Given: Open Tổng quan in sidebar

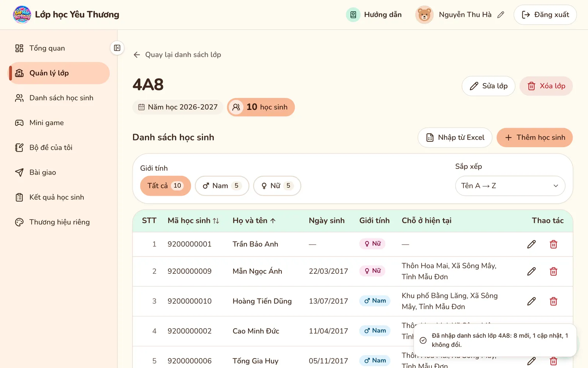Looking at the screenshot, I should pos(59,48).
